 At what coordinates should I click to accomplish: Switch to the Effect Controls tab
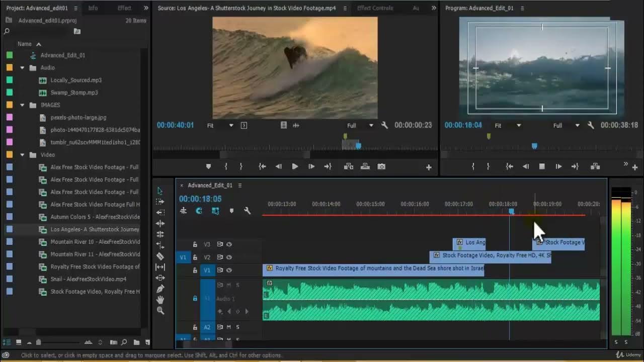point(375,8)
